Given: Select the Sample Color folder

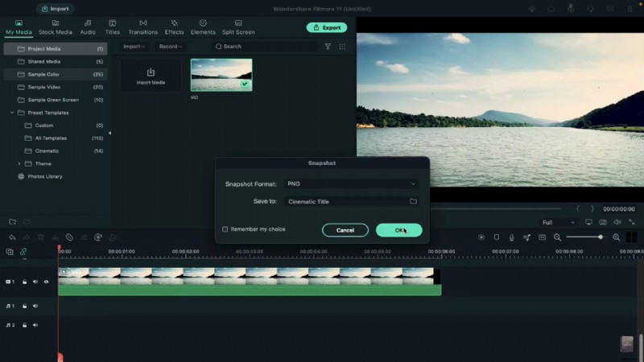Looking at the screenshot, I should pos(56,74).
